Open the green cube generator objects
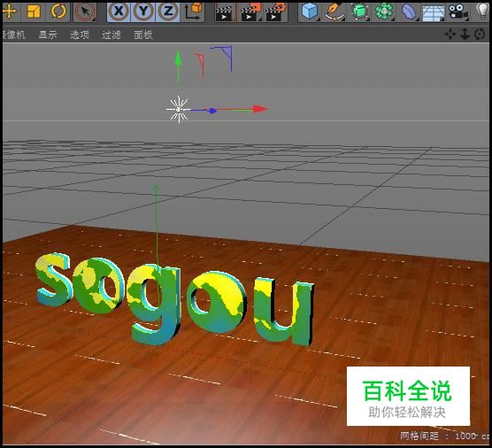492x448 pixels. [359, 12]
